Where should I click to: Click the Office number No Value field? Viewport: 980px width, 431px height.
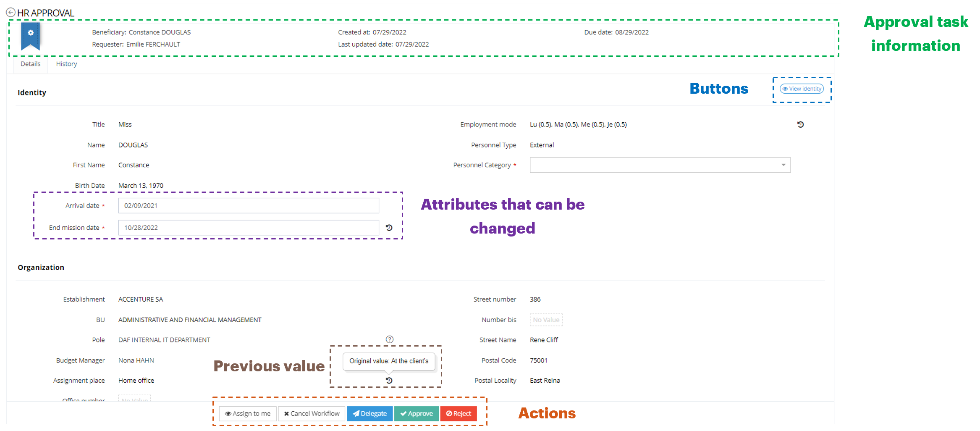pos(134,399)
